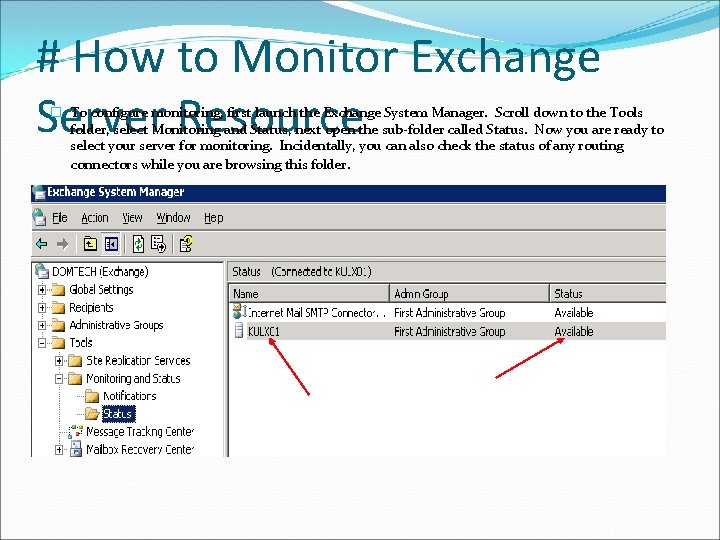
Task: Select Recipients in the tree
Action: click(x=91, y=308)
